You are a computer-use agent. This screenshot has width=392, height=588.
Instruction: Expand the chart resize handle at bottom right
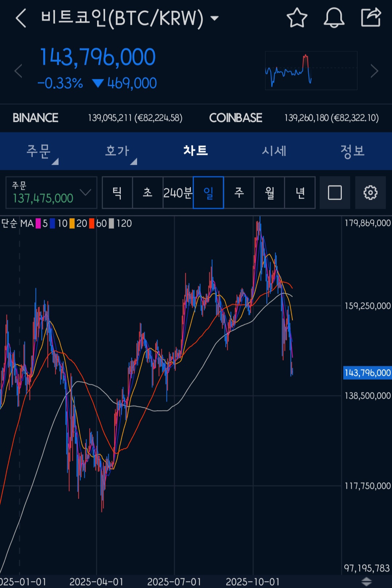click(366, 581)
